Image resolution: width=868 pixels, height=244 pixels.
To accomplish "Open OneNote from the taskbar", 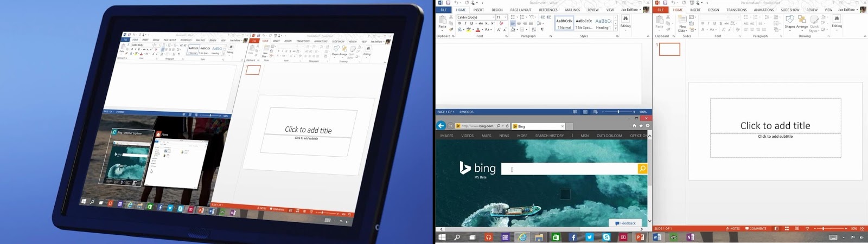I will coord(690,237).
